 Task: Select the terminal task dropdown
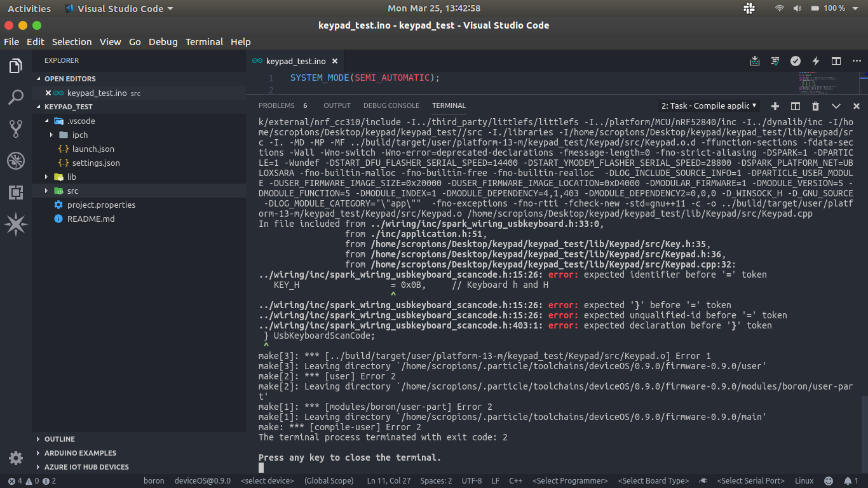pos(709,106)
